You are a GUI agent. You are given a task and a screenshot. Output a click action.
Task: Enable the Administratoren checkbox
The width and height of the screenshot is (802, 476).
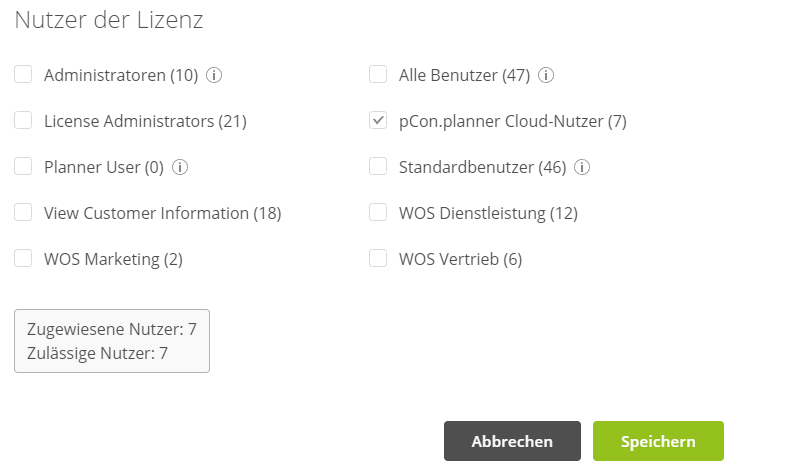click(x=23, y=74)
